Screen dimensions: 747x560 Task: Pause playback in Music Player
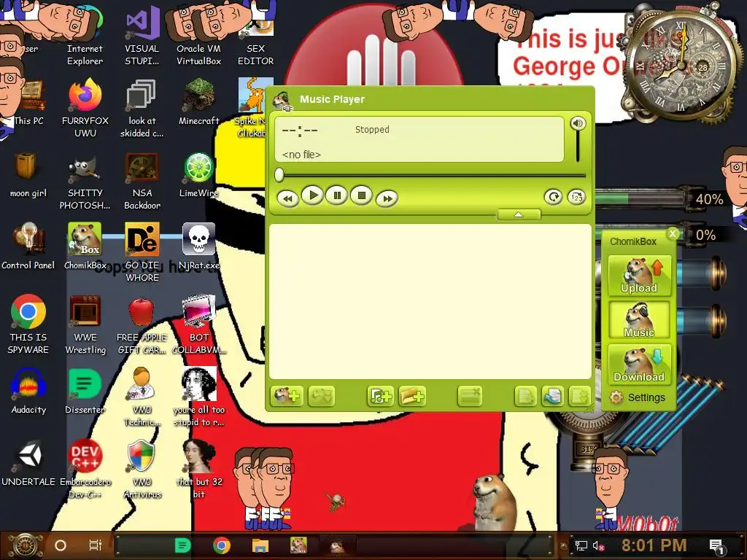point(337,195)
